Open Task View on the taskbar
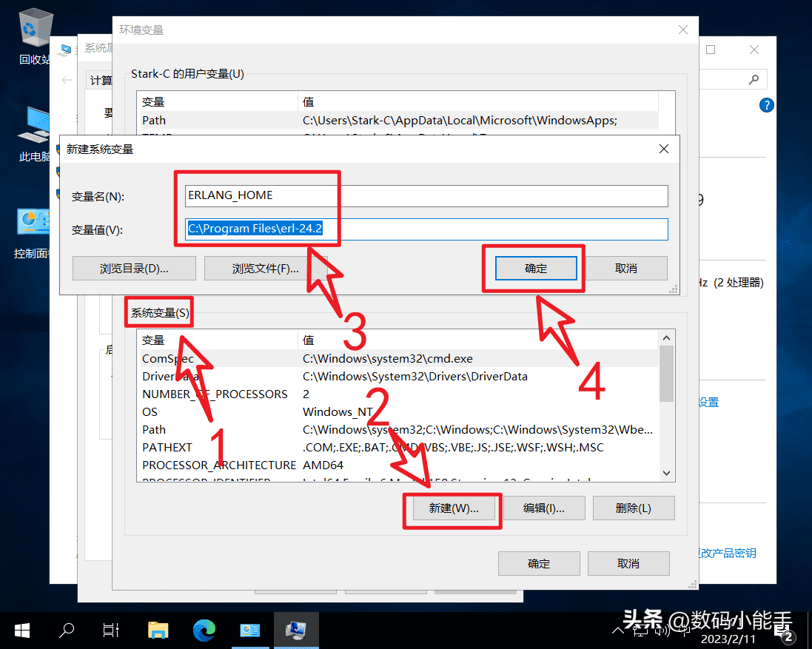 111,630
